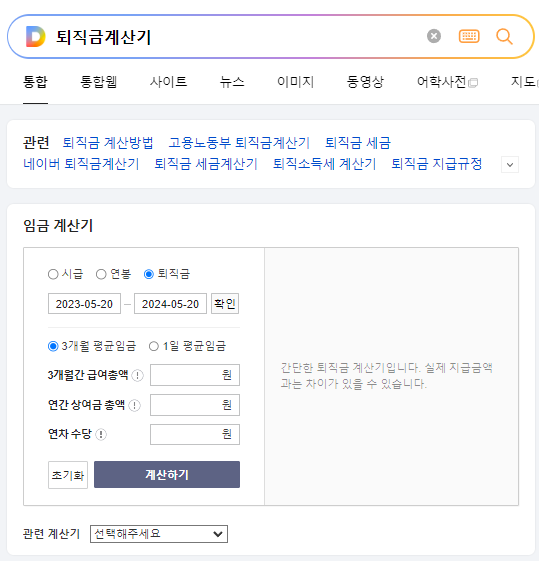Open related search 퇴직소득세 계산기
This screenshot has height=561, width=539.
coord(324,164)
